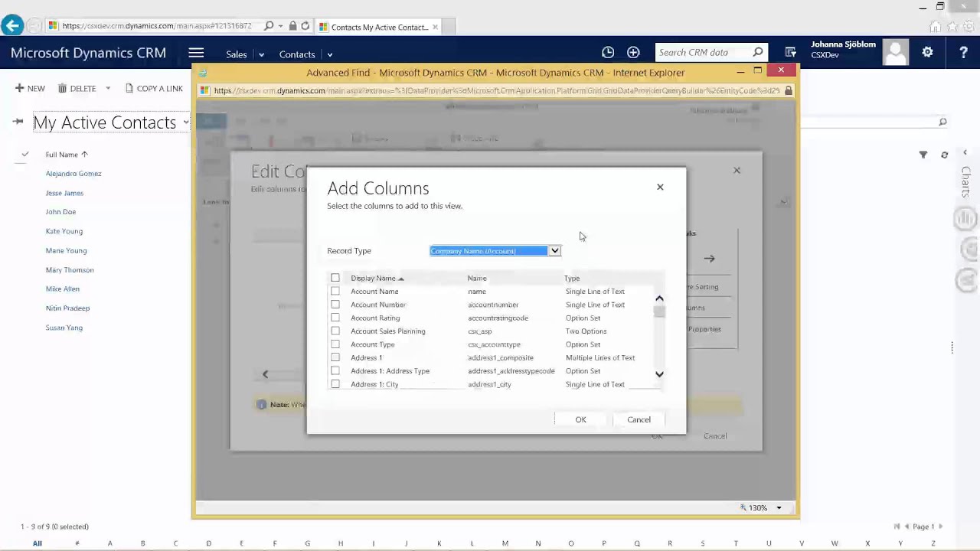Screen dimensions: 980x551
Task: Sort by Display Name column header
Action: point(377,278)
